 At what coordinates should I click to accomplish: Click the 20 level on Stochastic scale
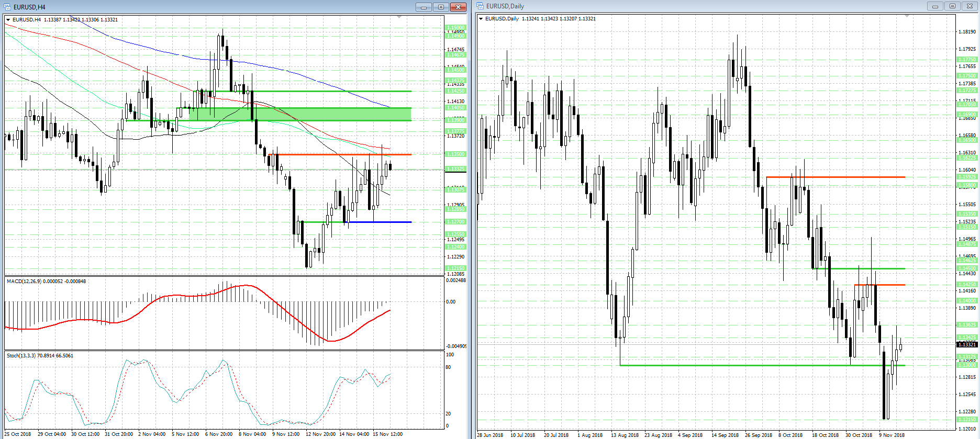coord(448,414)
